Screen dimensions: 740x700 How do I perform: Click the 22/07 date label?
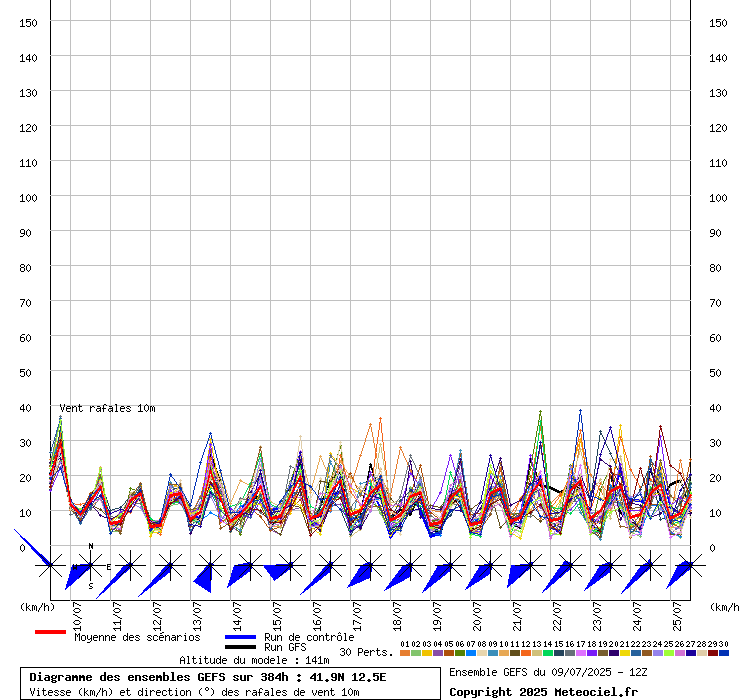(x=557, y=616)
